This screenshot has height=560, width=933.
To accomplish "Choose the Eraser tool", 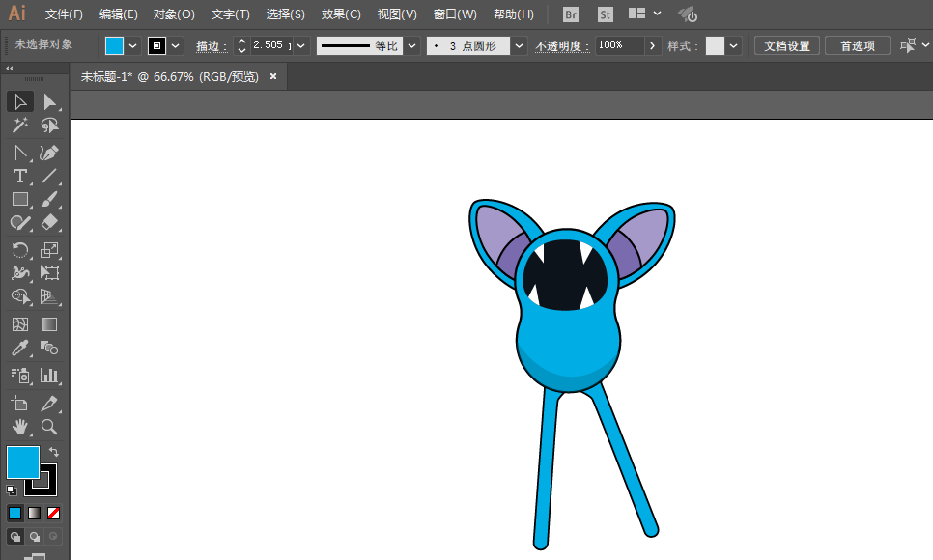I will (49, 222).
